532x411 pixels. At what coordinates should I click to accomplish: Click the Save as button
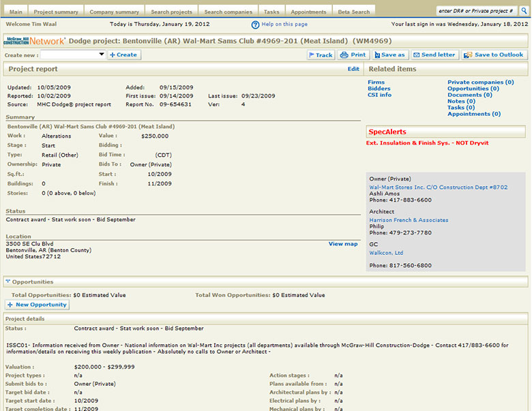(390, 55)
